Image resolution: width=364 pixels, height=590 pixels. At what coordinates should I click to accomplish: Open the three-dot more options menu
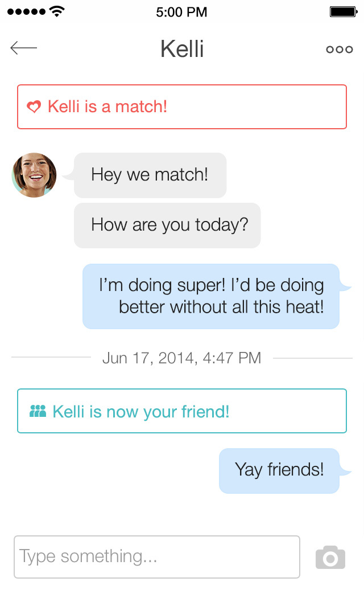coord(339,50)
